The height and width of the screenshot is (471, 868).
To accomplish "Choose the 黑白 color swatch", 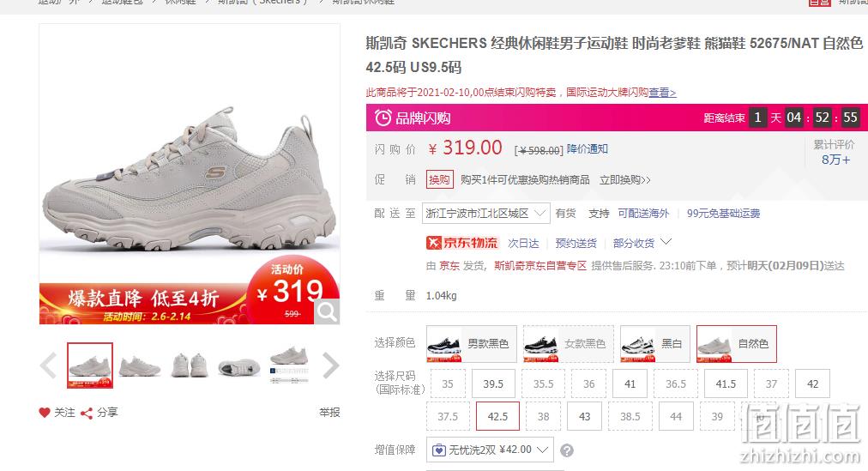I will tap(655, 344).
